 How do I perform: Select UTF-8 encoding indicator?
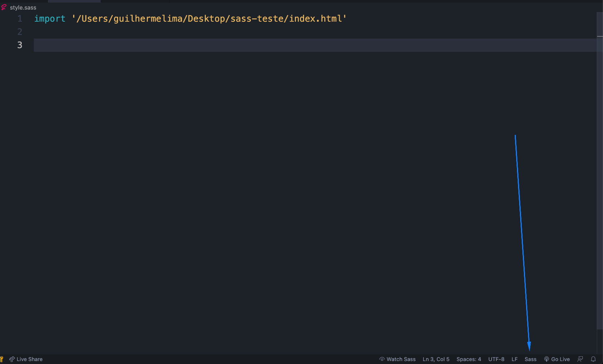tap(496, 359)
